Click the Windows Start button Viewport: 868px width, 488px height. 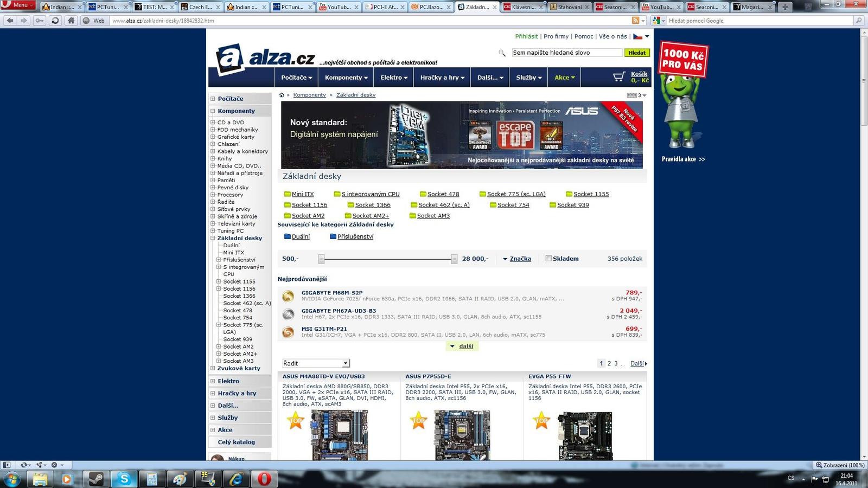12,479
